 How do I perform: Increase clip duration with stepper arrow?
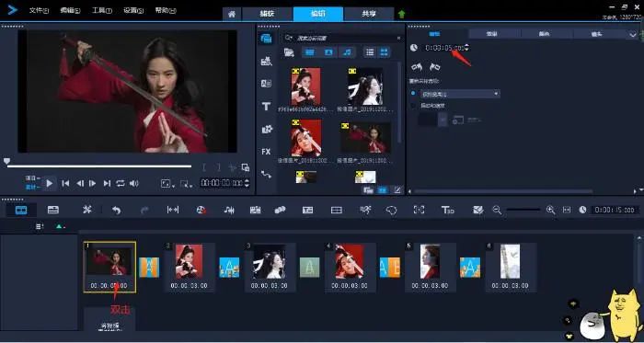466,46
